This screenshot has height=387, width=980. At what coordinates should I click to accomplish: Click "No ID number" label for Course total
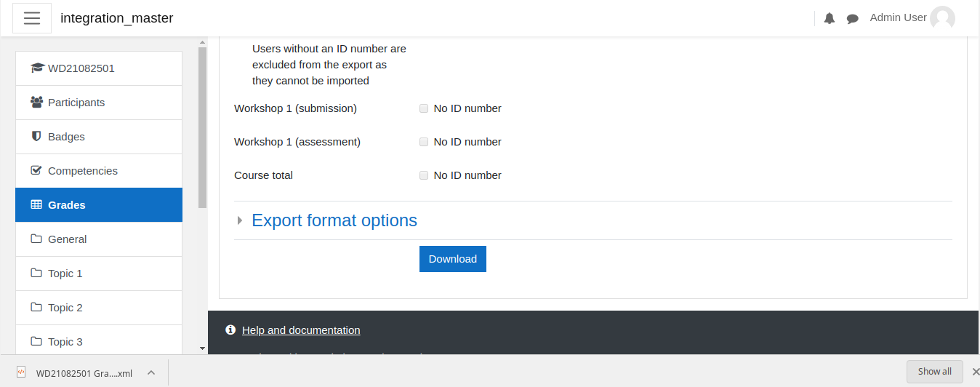coord(467,175)
